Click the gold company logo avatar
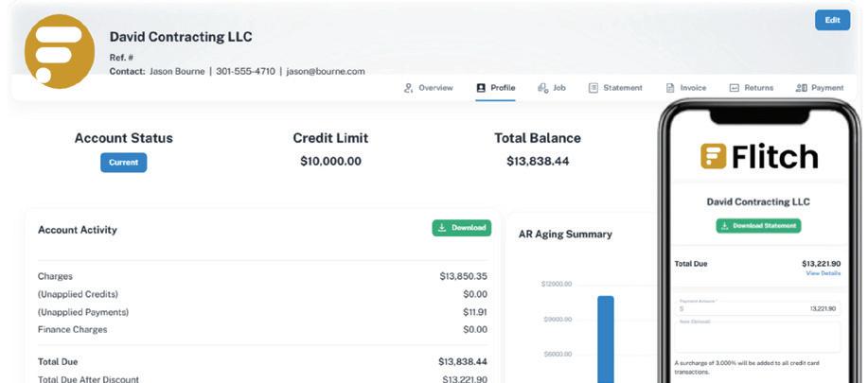Screen dimensions: 868x383 (60, 51)
